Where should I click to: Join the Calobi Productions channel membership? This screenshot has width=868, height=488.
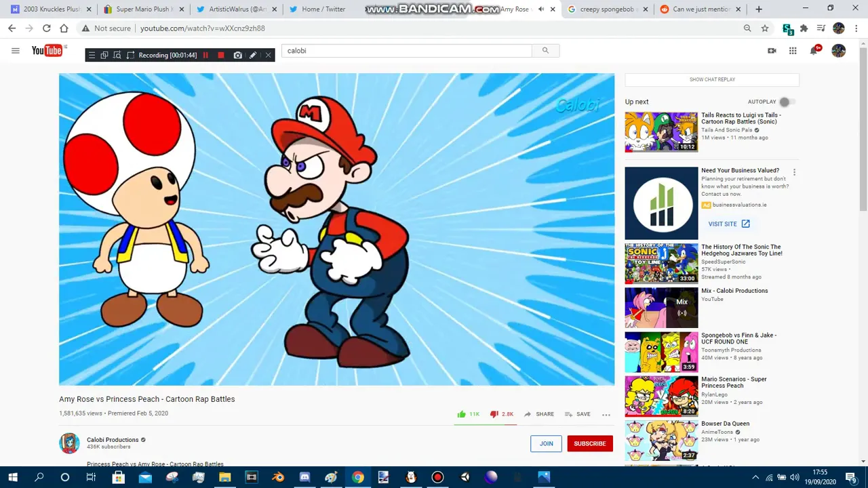pos(546,443)
